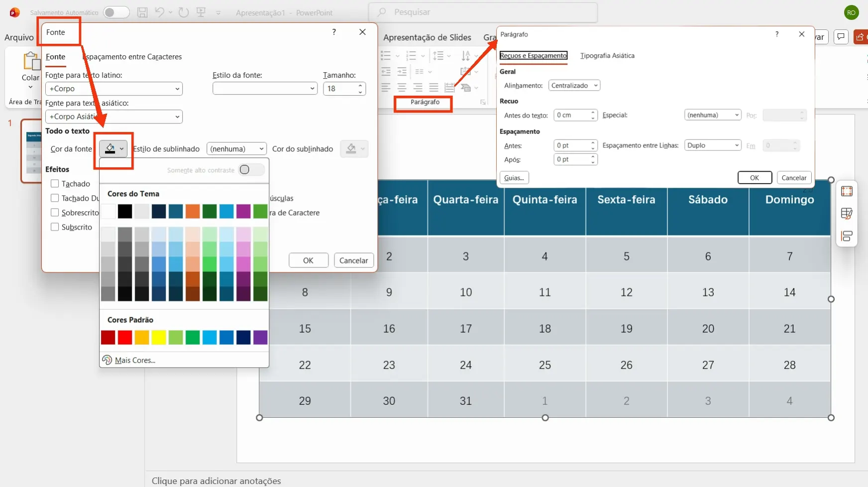This screenshot has height=487, width=868.
Task: Click the Pesquisar search box
Action: point(483,12)
